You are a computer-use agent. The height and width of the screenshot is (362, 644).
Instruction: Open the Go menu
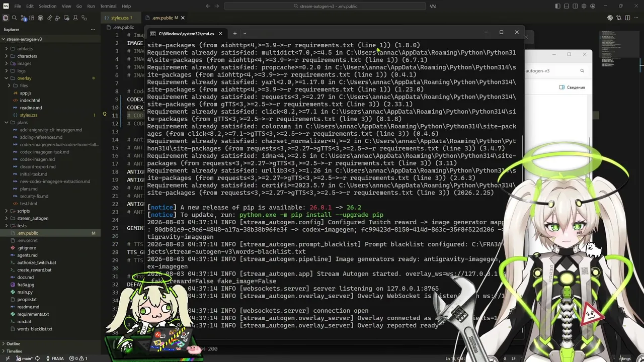(79, 6)
